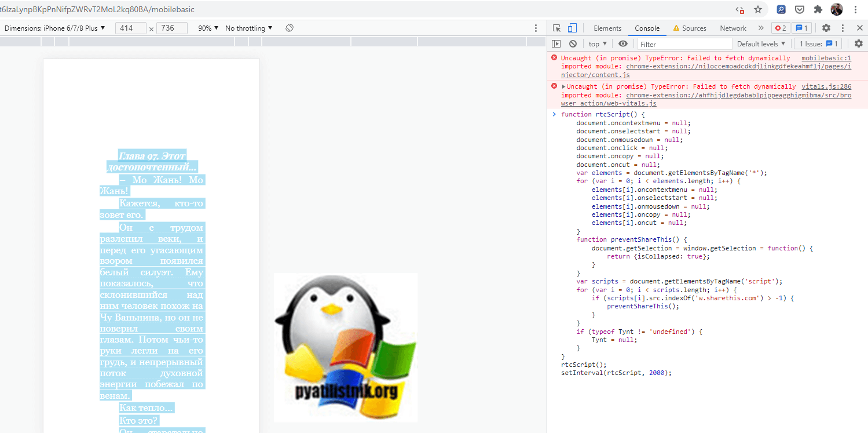868x433 pixels.
Task: Switch to the Network tab
Action: (x=733, y=28)
